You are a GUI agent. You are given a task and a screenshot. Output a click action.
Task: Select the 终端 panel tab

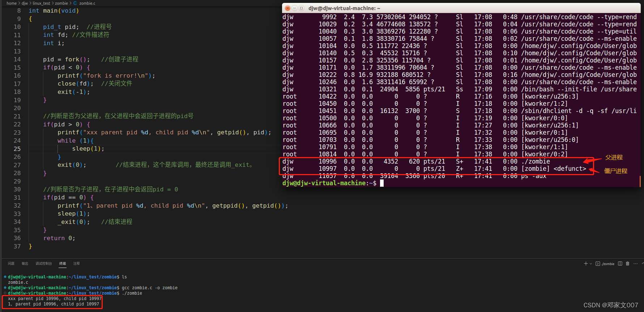pyautogui.click(x=63, y=264)
